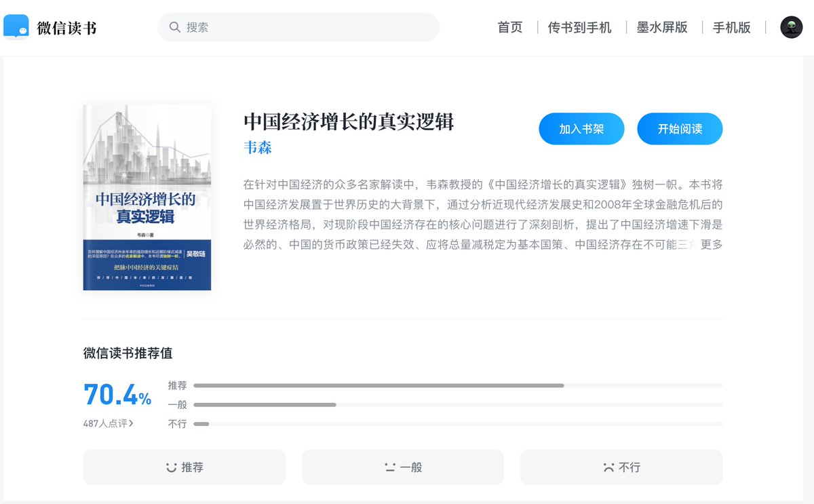
Task: Click the 推荐 rating progress bar
Action: click(458, 385)
